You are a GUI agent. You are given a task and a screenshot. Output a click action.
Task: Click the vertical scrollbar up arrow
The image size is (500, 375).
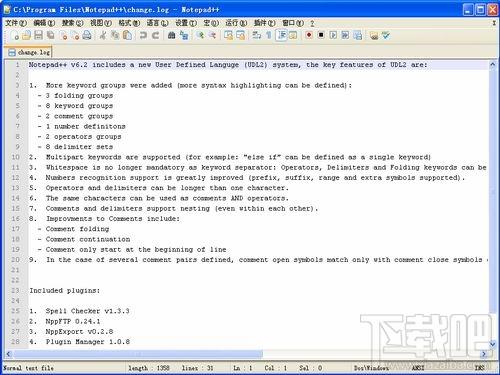pyautogui.click(x=492, y=65)
